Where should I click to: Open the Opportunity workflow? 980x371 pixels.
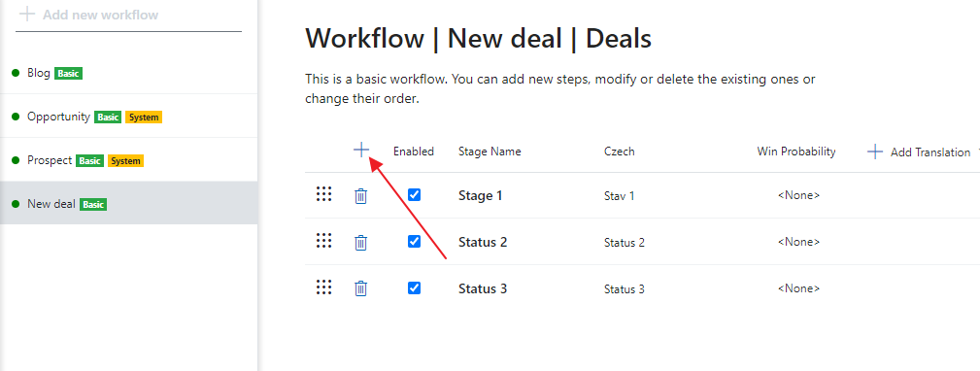(129, 117)
